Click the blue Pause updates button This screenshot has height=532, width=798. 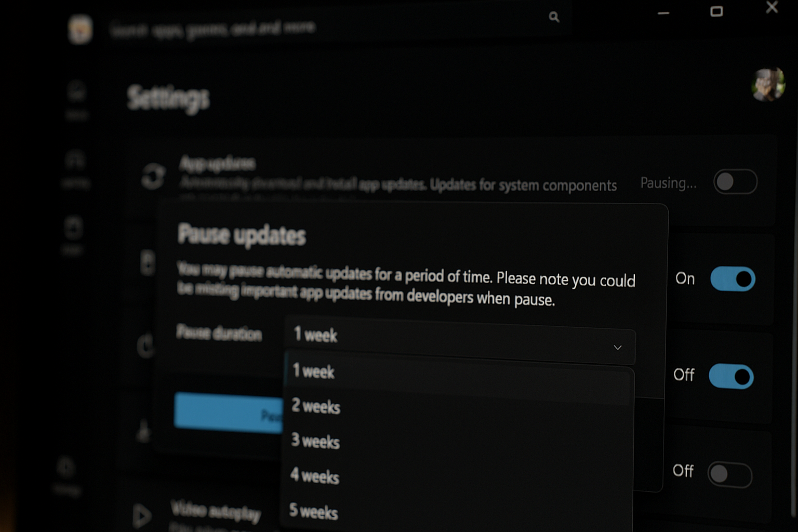229,413
